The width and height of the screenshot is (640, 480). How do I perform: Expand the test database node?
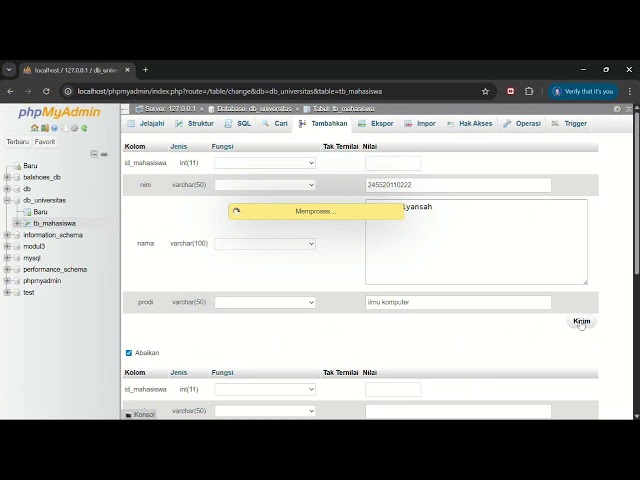7,293
